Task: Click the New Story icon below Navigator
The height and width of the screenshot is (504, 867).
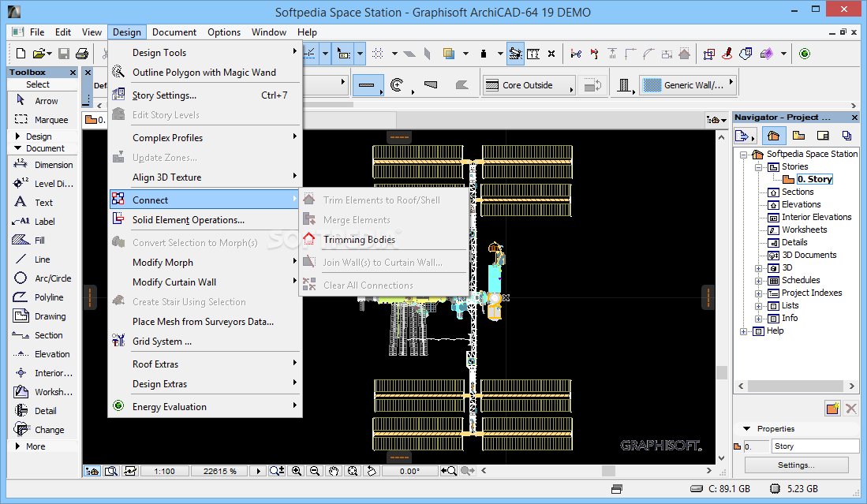Action: [833, 409]
